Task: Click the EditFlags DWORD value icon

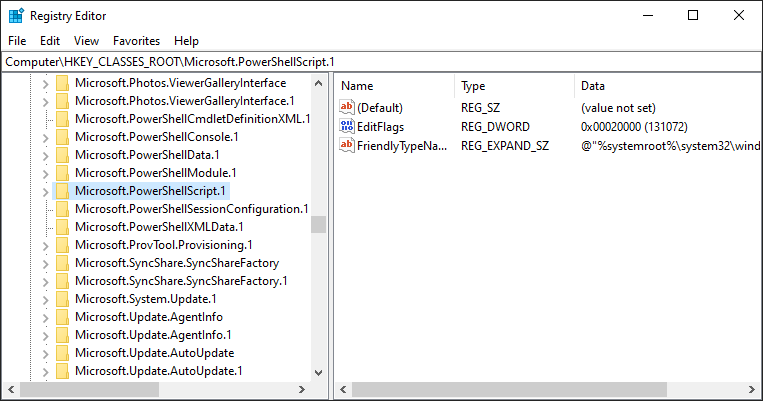Action: point(347,127)
